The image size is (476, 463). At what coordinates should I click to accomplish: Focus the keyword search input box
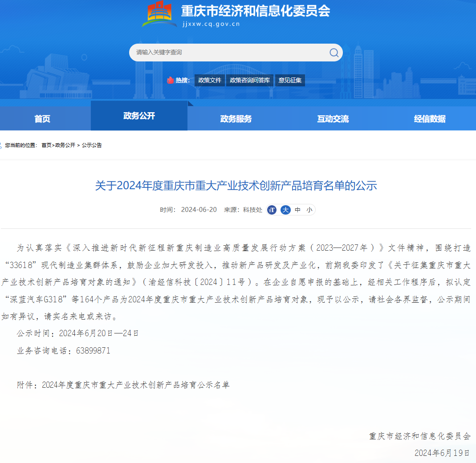[227, 53]
